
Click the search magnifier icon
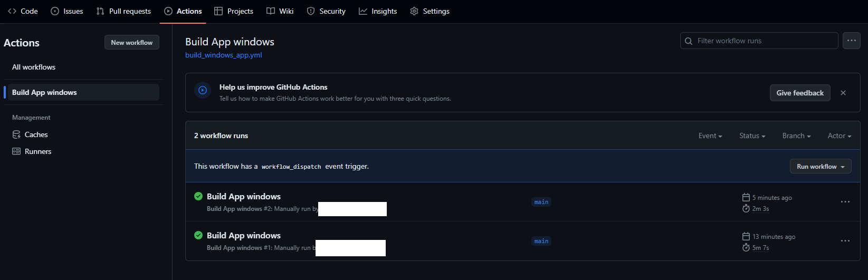point(689,41)
